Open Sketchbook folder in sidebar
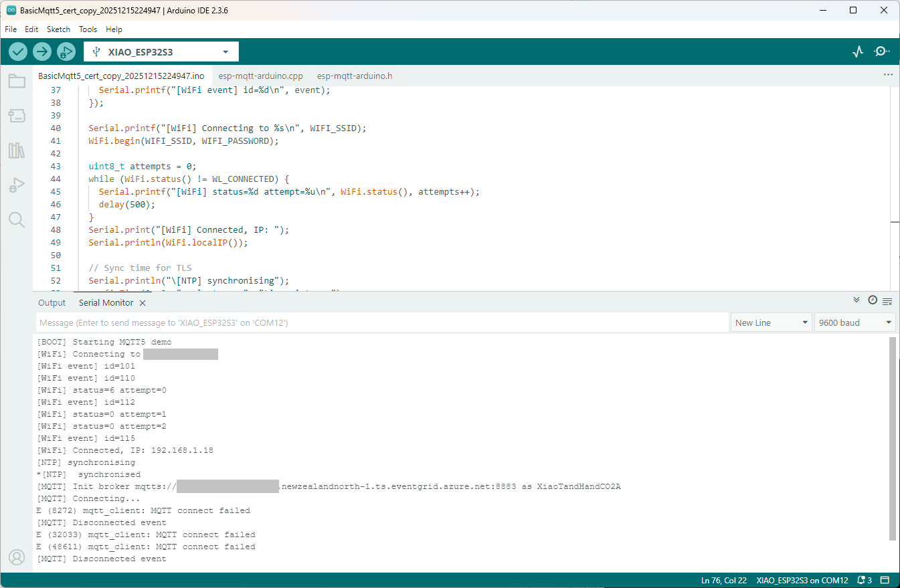The height and width of the screenshot is (588, 900). (17, 82)
